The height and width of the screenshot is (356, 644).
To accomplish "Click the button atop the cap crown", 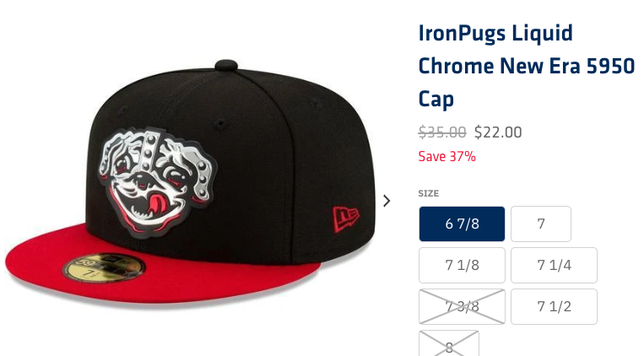I will coord(226,65).
